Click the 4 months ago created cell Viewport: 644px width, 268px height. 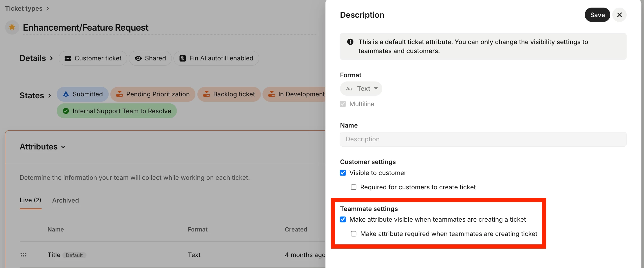[305, 255]
